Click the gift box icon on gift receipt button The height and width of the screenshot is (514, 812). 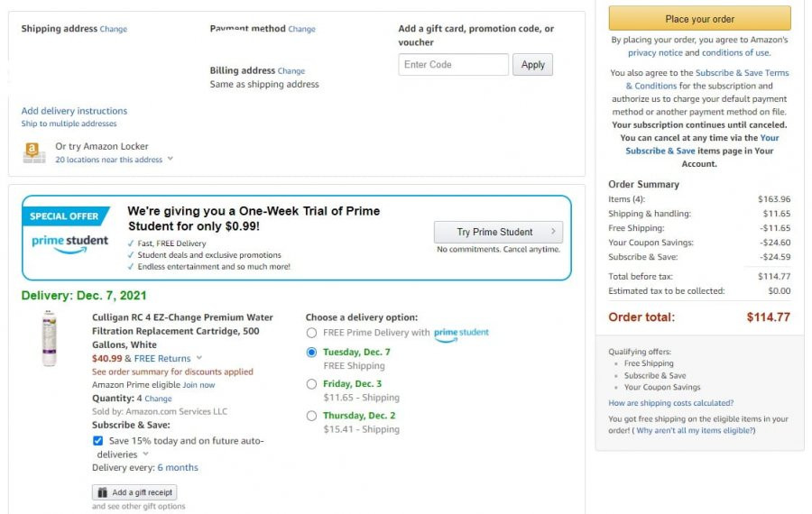click(103, 492)
